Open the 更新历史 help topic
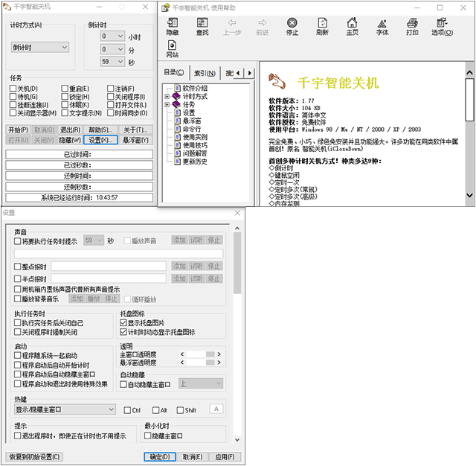The image size is (476, 466). coord(195,162)
